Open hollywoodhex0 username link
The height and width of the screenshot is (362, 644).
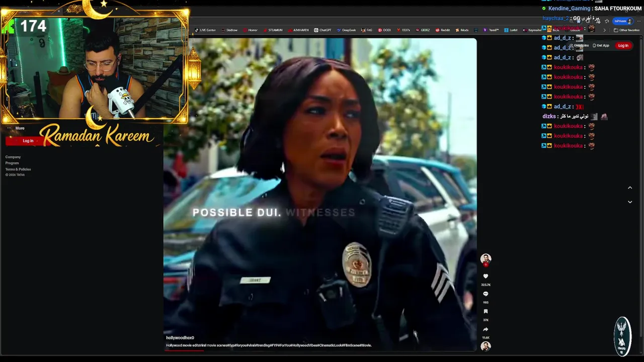(180, 338)
